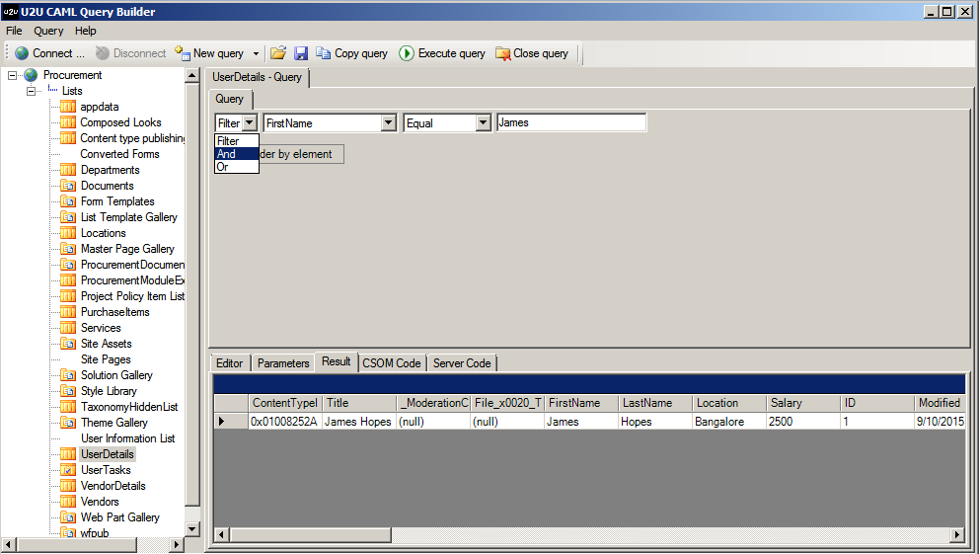Viewport: 980px width, 554px height.
Task: Click the Bangalore cell in results
Action: [x=728, y=422]
